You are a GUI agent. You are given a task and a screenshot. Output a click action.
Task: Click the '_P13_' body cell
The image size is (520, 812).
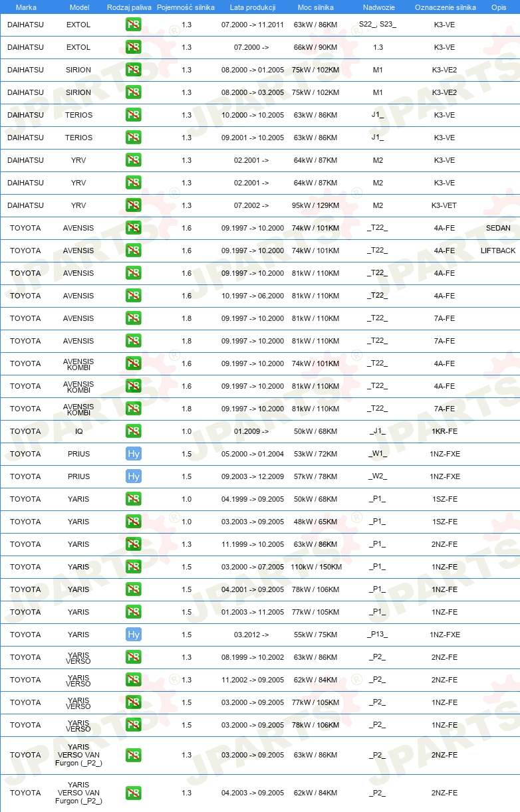[377, 635]
